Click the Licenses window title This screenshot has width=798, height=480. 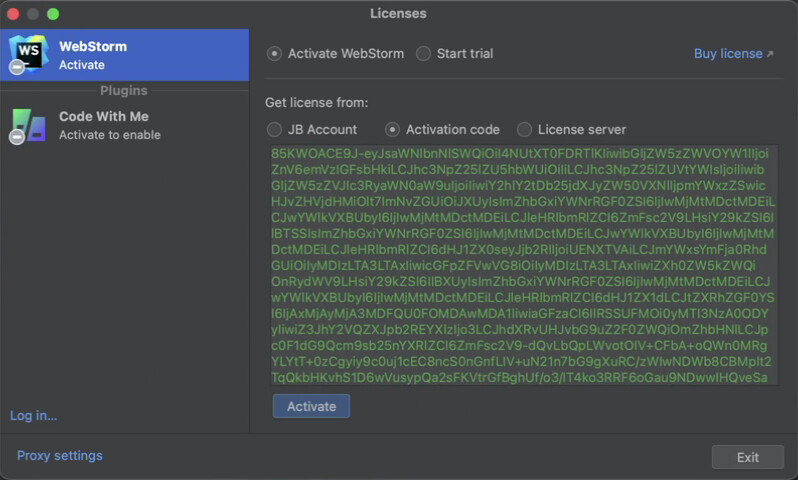(x=398, y=14)
